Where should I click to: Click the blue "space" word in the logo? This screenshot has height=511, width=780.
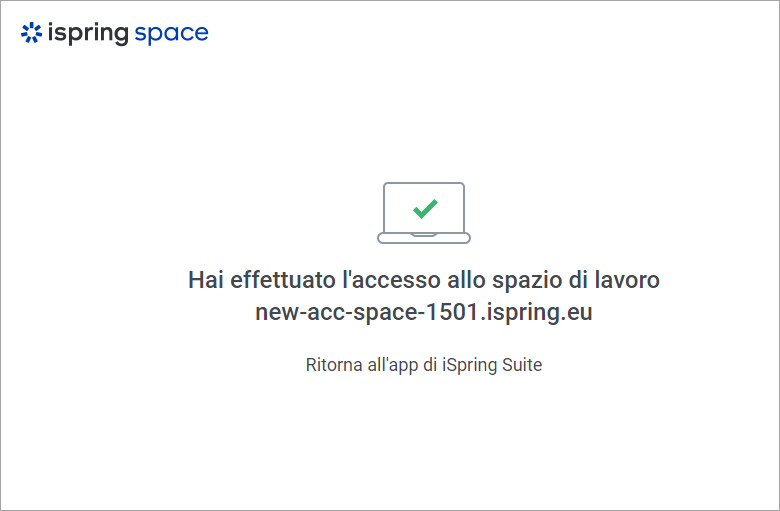pos(171,33)
